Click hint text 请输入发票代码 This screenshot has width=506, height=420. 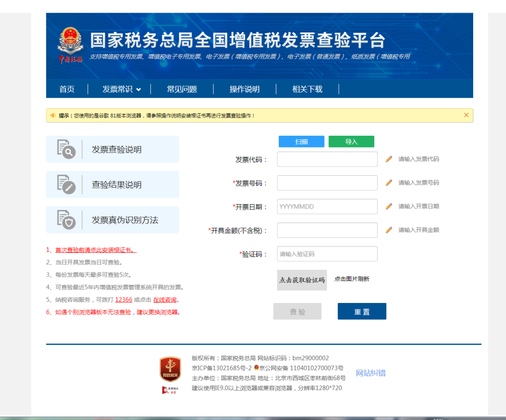click(418, 159)
